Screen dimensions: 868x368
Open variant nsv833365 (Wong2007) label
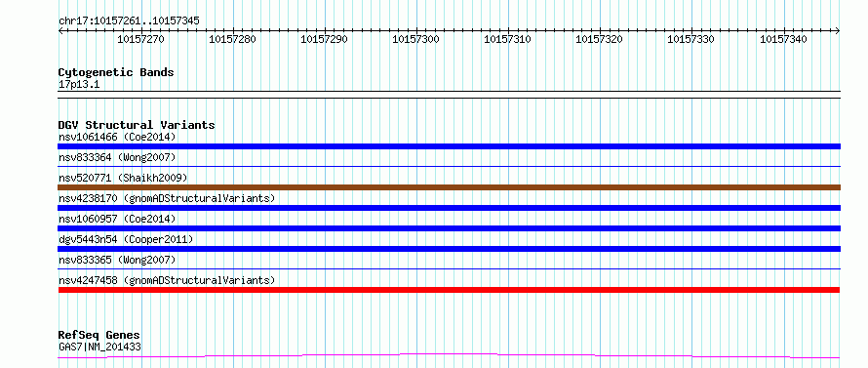[x=117, y=260]
